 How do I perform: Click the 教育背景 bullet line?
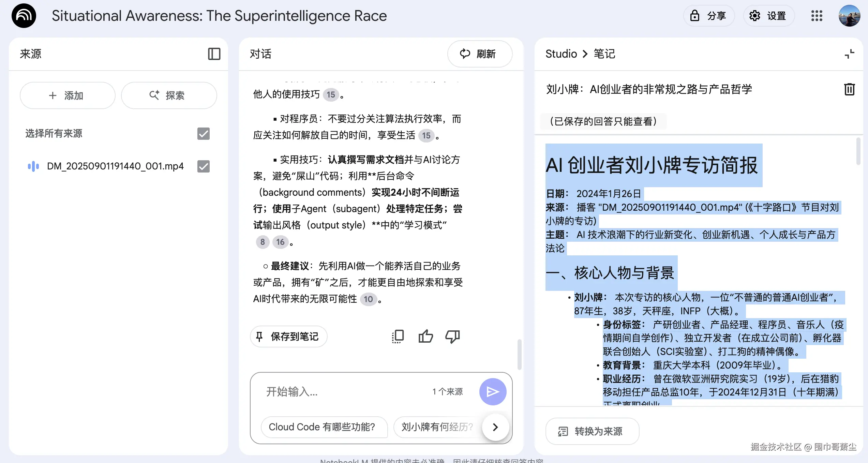click(x=692, y=365)
